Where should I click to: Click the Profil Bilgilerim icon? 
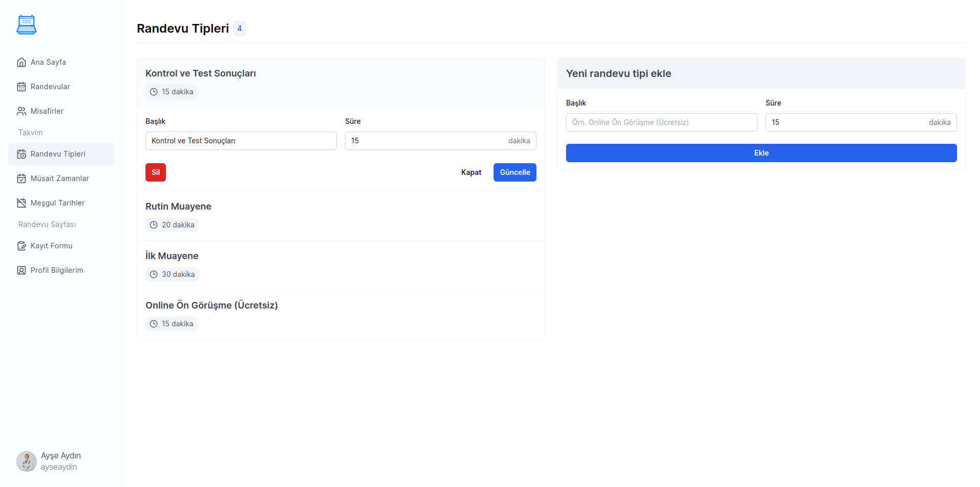[21, 270]
